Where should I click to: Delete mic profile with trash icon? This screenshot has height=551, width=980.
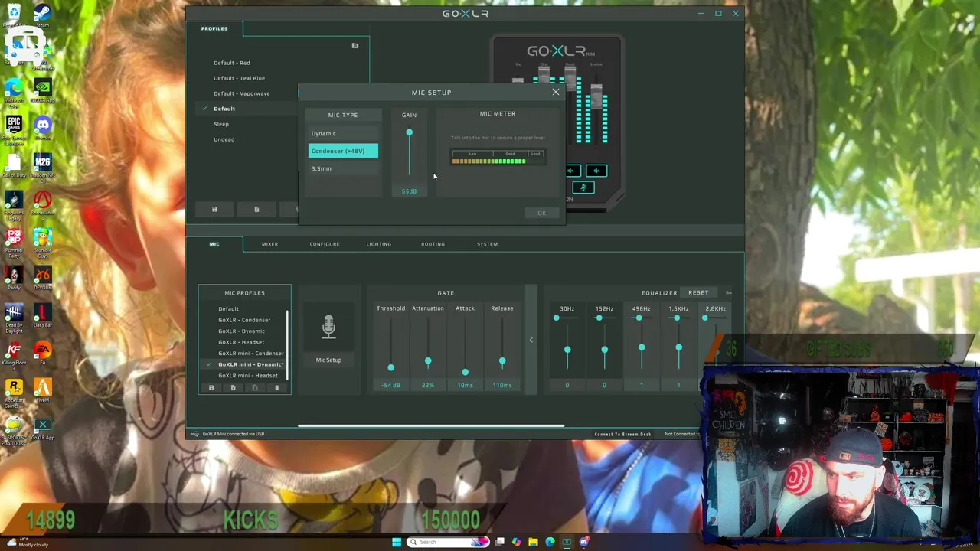point(277,388)
